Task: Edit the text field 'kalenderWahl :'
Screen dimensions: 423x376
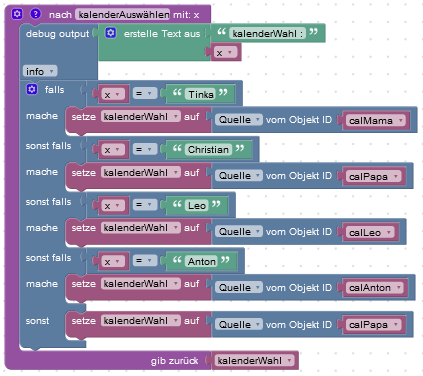Action: [x=268, y=33]
